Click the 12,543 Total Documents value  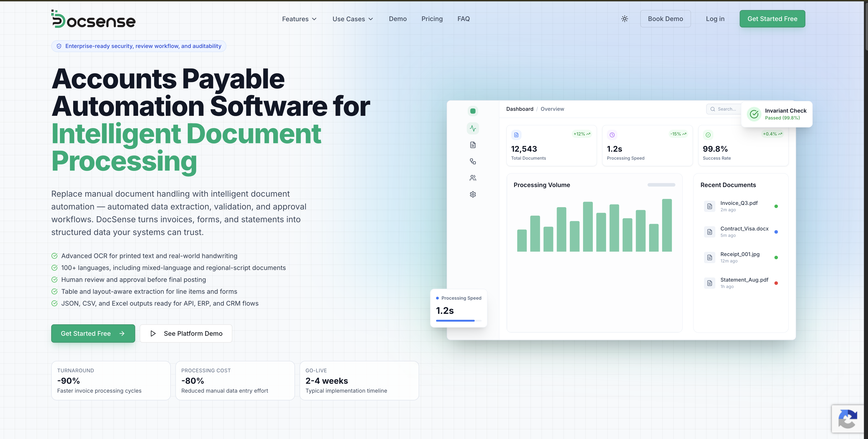click(524, 149)
